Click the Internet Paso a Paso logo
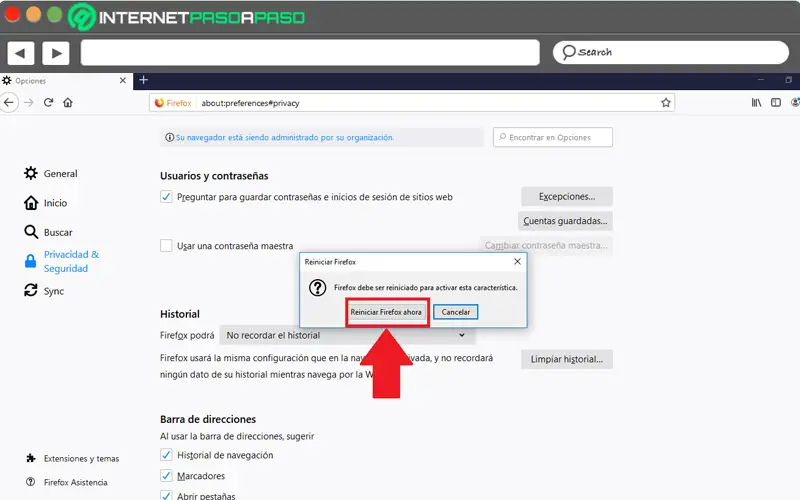 pyautogui.click(x=187, y=17)
